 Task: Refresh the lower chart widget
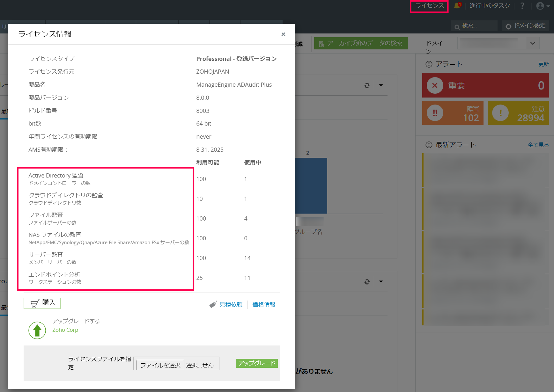[x=367, y=282]
